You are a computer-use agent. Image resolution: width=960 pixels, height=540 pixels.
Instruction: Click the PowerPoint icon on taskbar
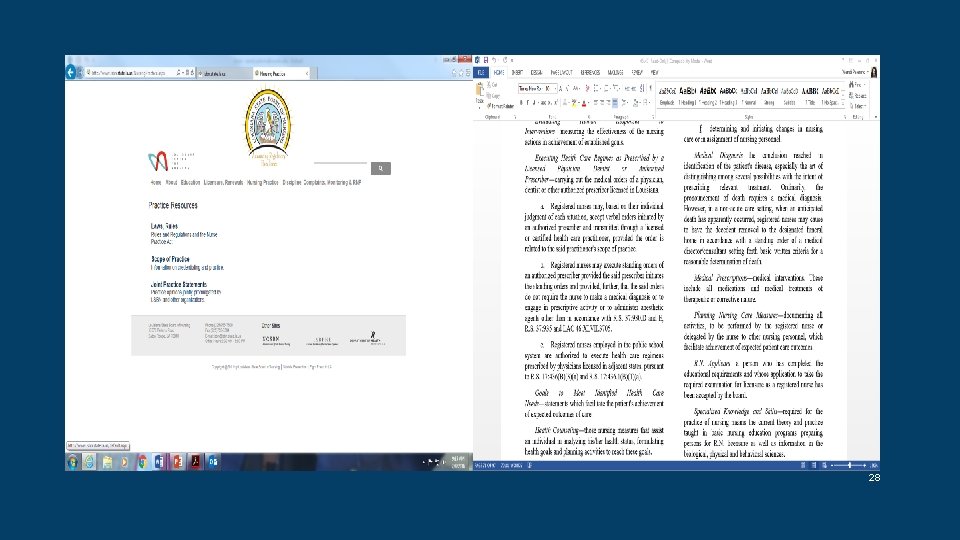point(178,462)
